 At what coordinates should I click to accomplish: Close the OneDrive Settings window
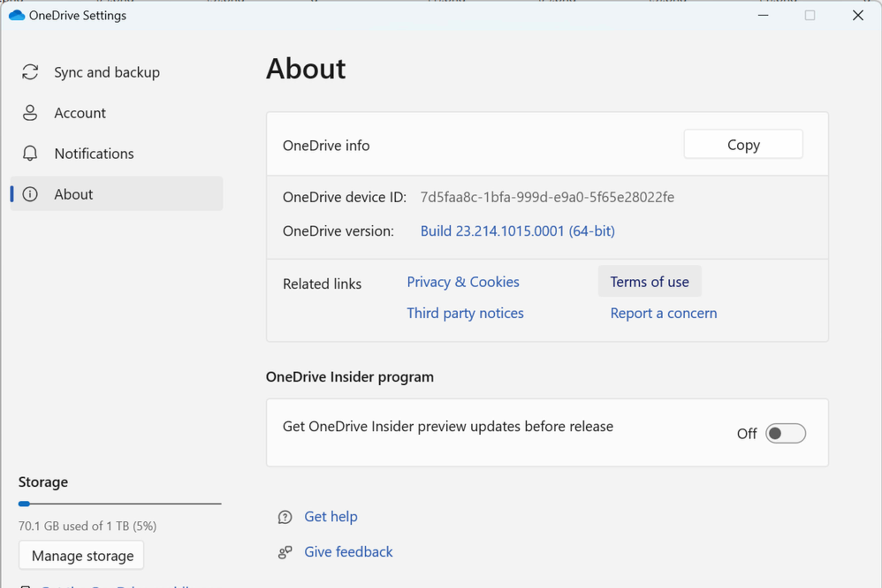click(x=858, y=15)
